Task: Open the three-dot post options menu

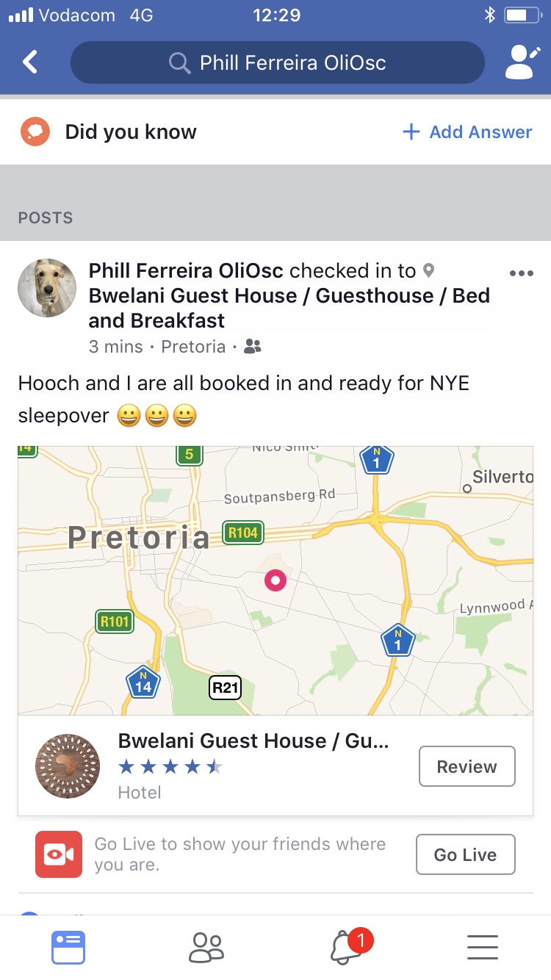Action: pyautogui.click(x=521, y=273)
